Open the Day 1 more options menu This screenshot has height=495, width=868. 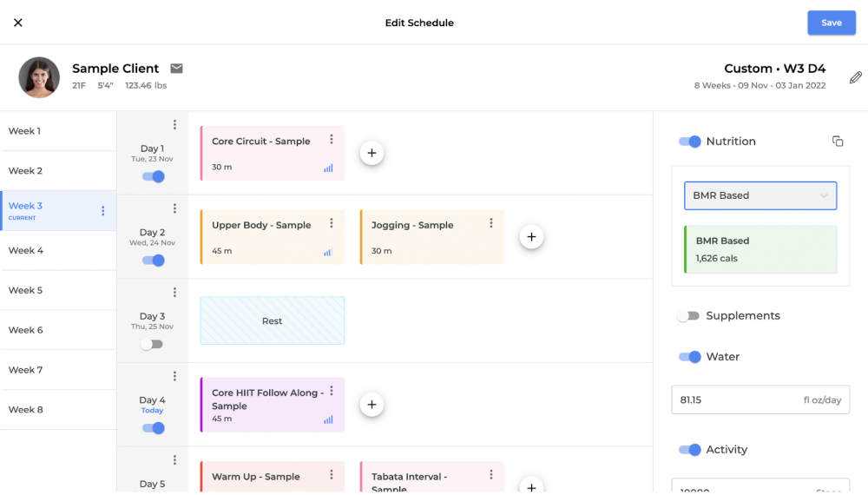click(x=174, y=125)
